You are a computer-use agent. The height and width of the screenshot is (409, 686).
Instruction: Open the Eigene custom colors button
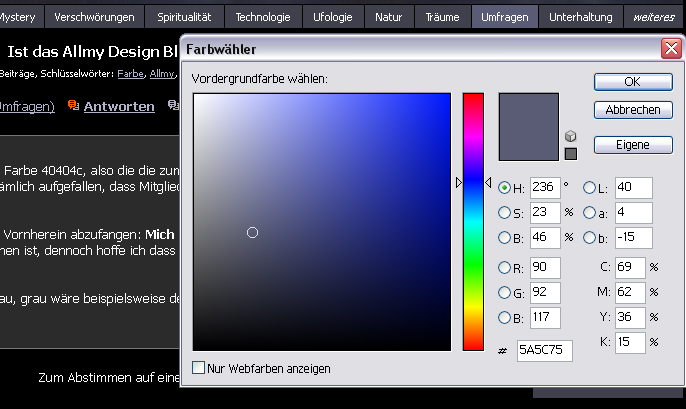(633, 145)
